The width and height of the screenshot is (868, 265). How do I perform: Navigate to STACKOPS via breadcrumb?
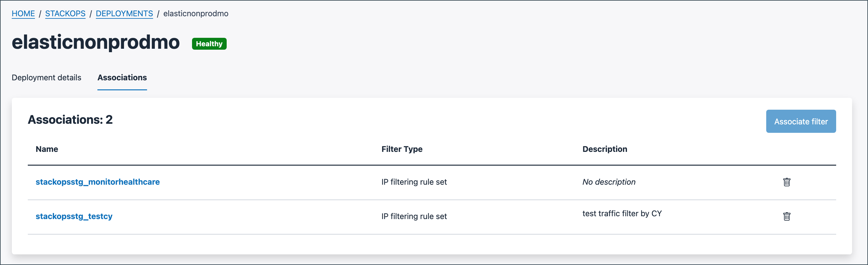65,13
